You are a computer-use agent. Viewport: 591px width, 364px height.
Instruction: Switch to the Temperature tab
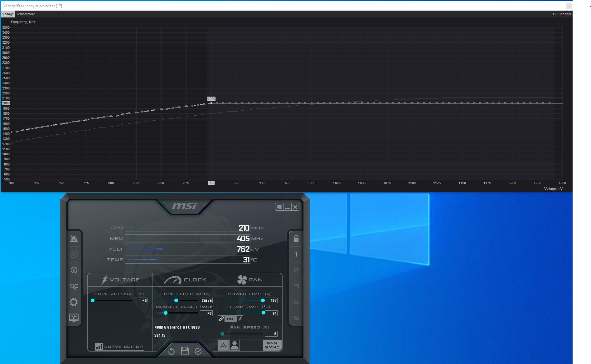(x=26, y=14)
